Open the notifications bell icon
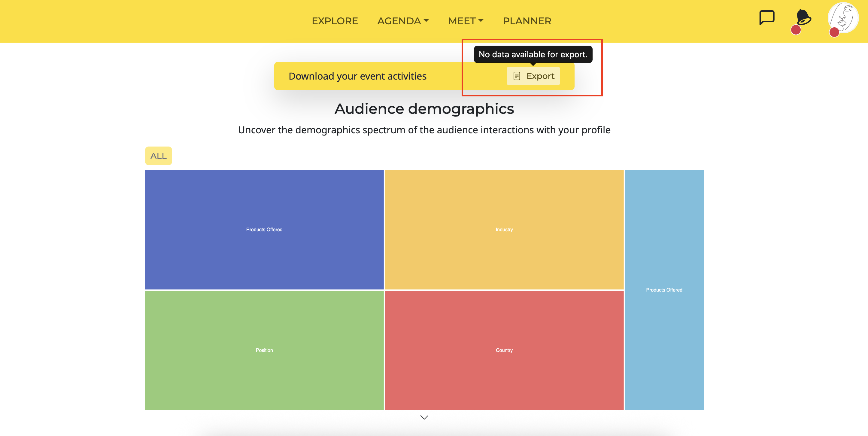868x436 pixels. tap(804, 17)
